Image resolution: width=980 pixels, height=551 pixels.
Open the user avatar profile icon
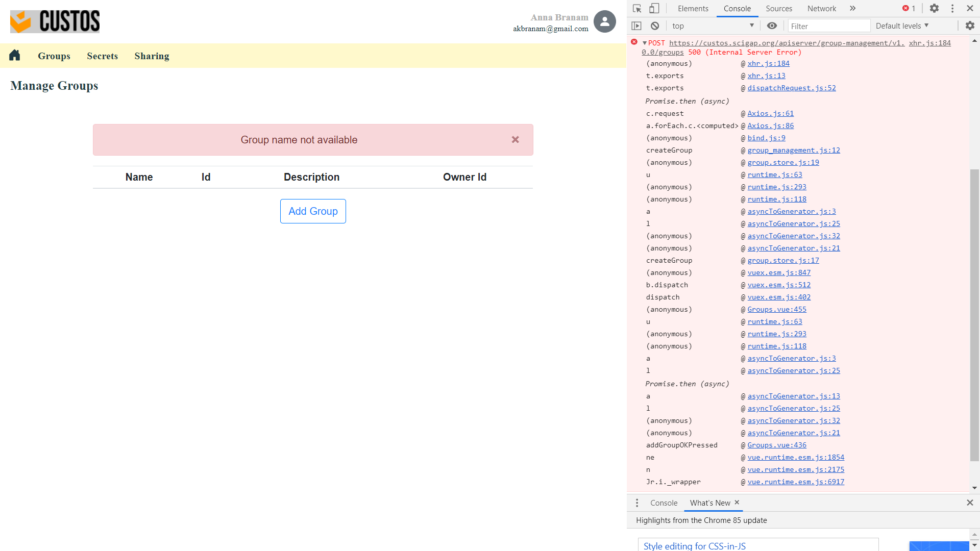(x=605, y=21)
